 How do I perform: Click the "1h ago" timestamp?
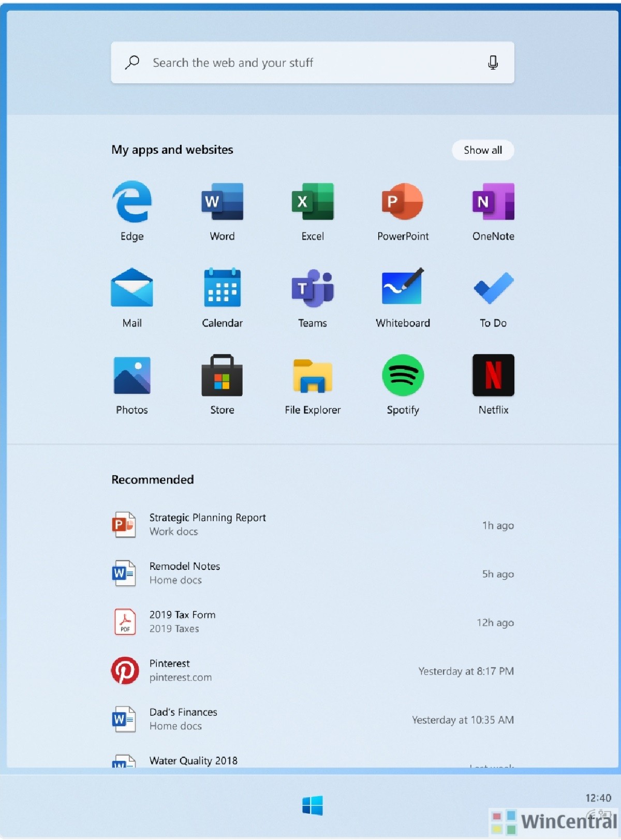coord(498,525)
